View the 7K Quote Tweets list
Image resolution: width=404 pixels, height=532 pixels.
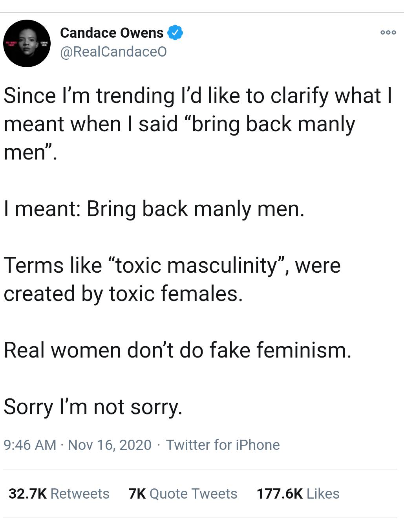183,493
